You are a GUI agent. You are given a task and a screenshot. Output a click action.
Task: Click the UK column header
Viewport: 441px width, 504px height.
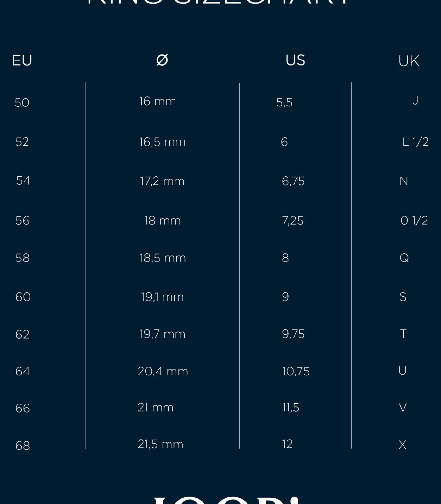(409, 61)
